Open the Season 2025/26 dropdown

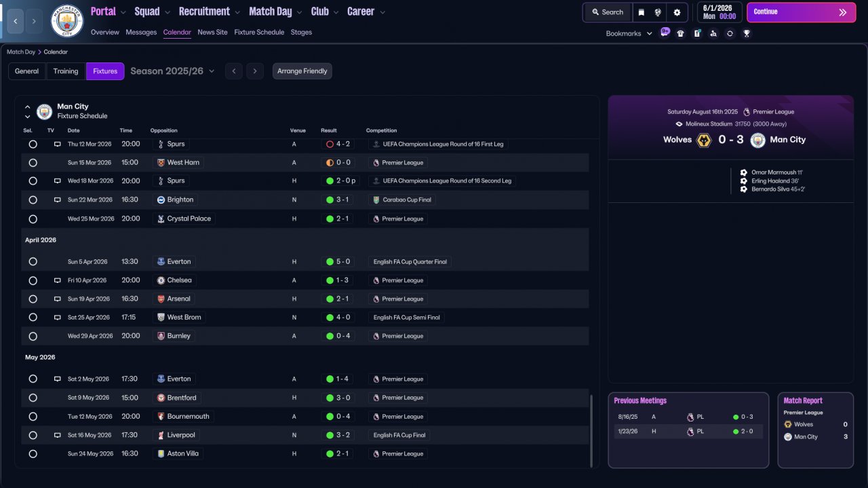coord(172,71)
